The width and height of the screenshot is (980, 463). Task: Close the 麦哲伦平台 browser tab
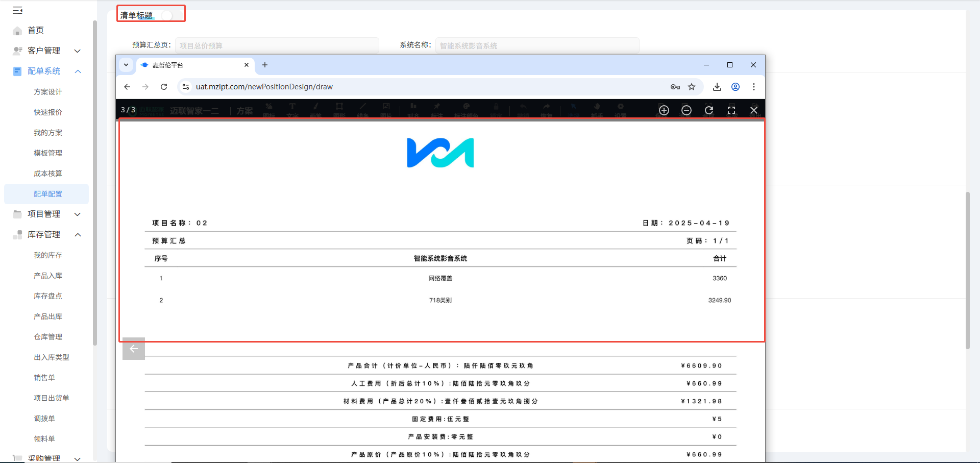pos(247,65)
